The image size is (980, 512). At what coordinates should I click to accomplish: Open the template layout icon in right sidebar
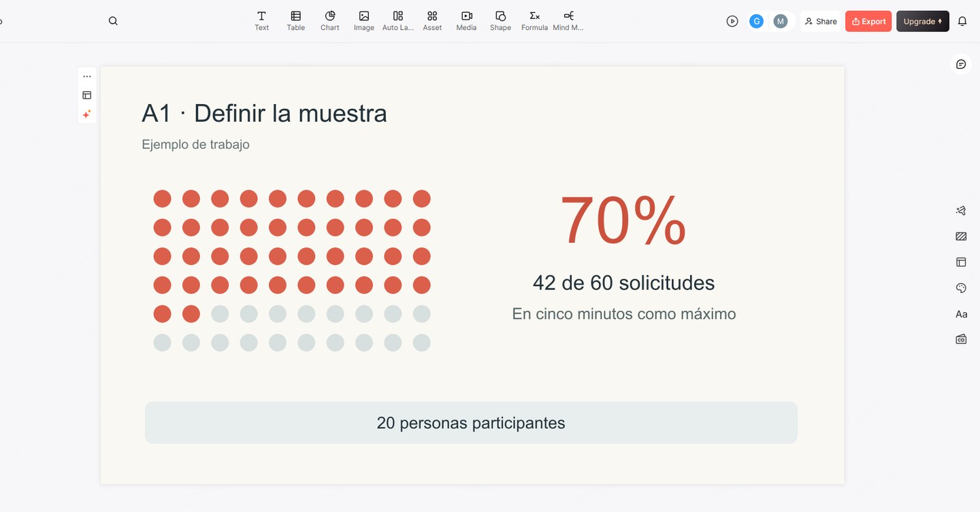[961, 262]
